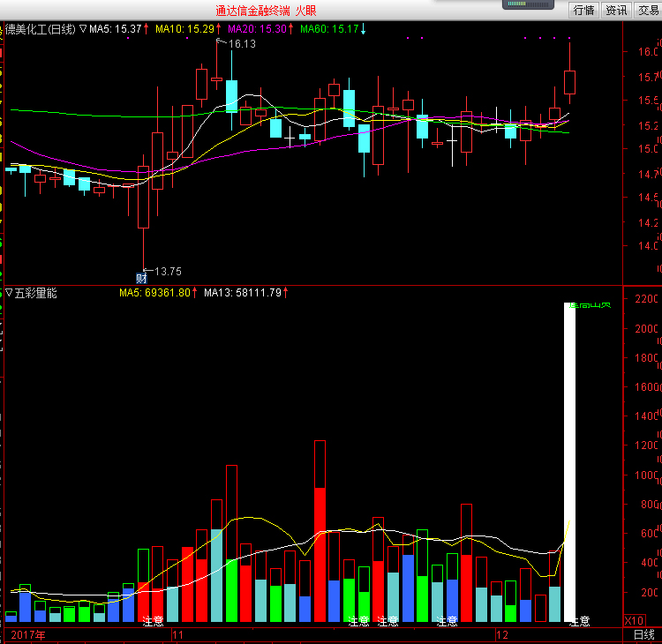Open the 财 financial marker icon

click(141, 278)
